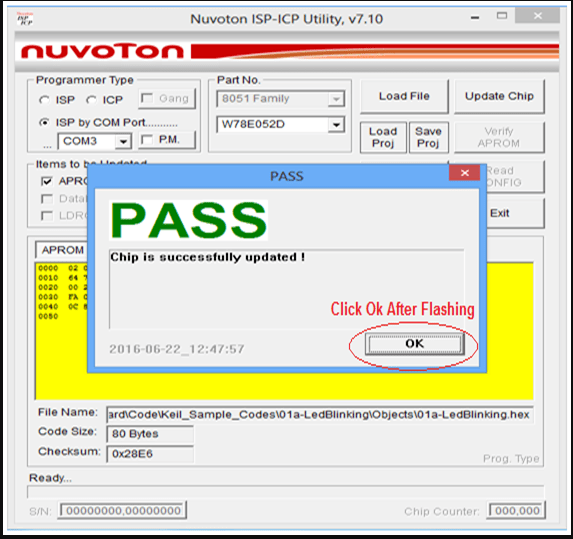This screenshot has height=539, width=573.
Task: Open the 8051 Family dropdown
Action: click(x=336, y=99)
